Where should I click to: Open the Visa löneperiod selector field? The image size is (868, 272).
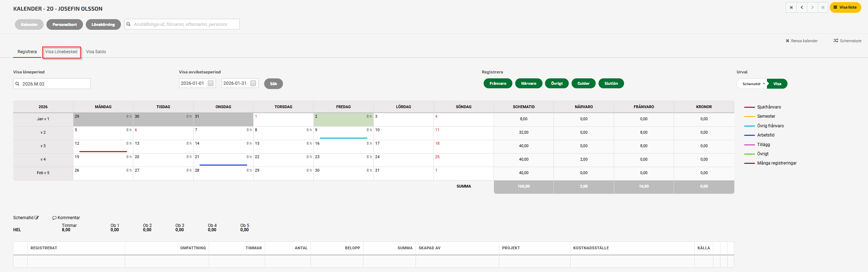pos(52,84)
